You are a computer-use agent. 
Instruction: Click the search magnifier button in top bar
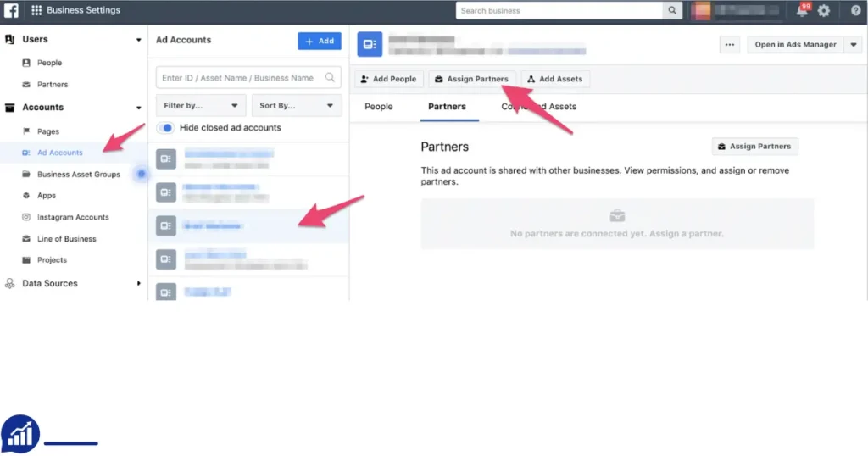click(x=672, y=10)
